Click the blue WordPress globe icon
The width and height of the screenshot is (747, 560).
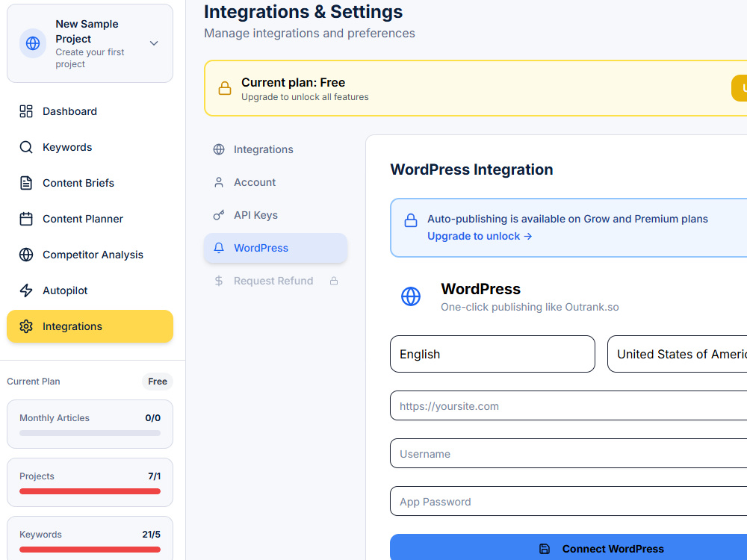411,296
